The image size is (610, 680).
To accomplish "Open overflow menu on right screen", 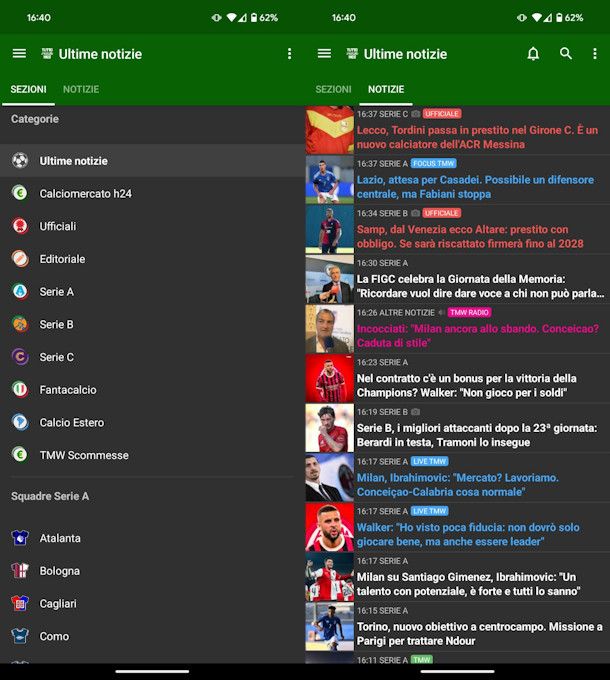I will point(595,54).
